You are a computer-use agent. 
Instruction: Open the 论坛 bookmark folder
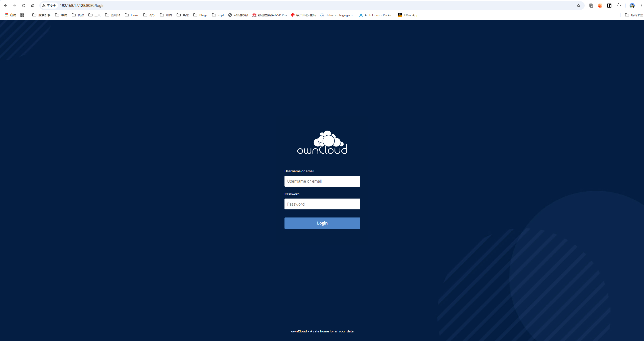click(149, 15)
